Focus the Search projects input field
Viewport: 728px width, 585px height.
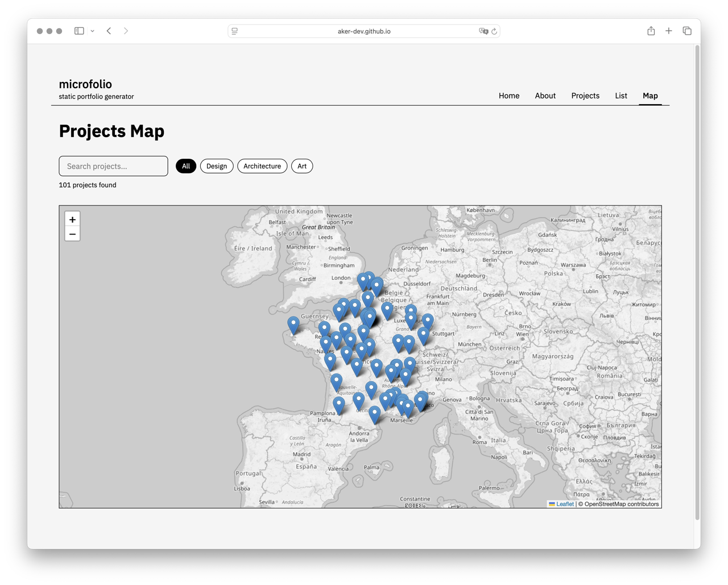coord(113,166)
